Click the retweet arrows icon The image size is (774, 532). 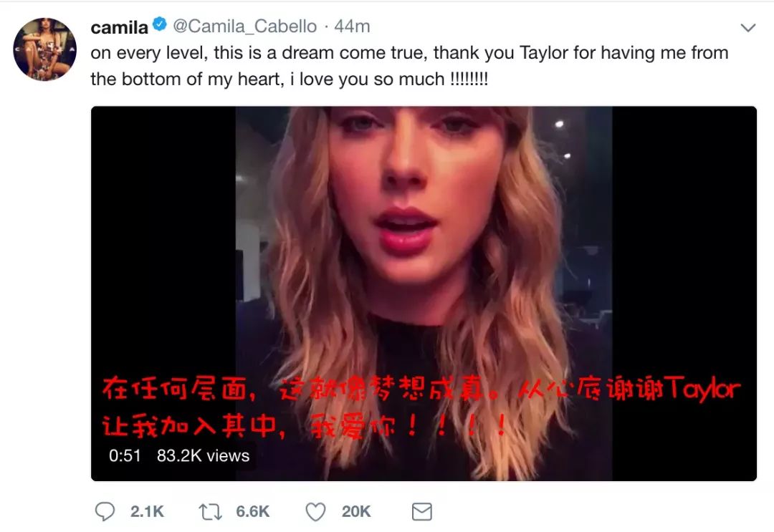pyautogui.click(x=210, y=512)
